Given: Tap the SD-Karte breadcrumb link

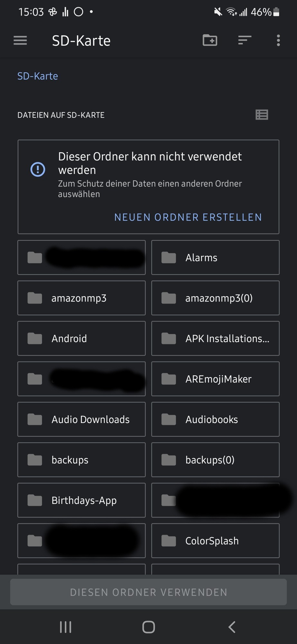Looking at the screenshot, I should tap(38, 76).
